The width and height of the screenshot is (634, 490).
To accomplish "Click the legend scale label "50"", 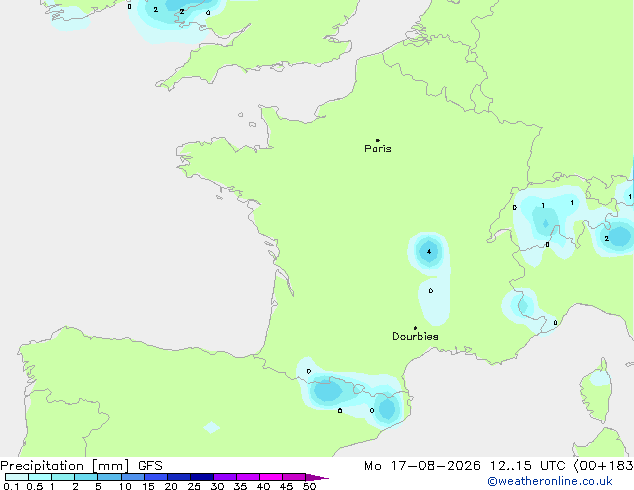I will coord(309,486).
